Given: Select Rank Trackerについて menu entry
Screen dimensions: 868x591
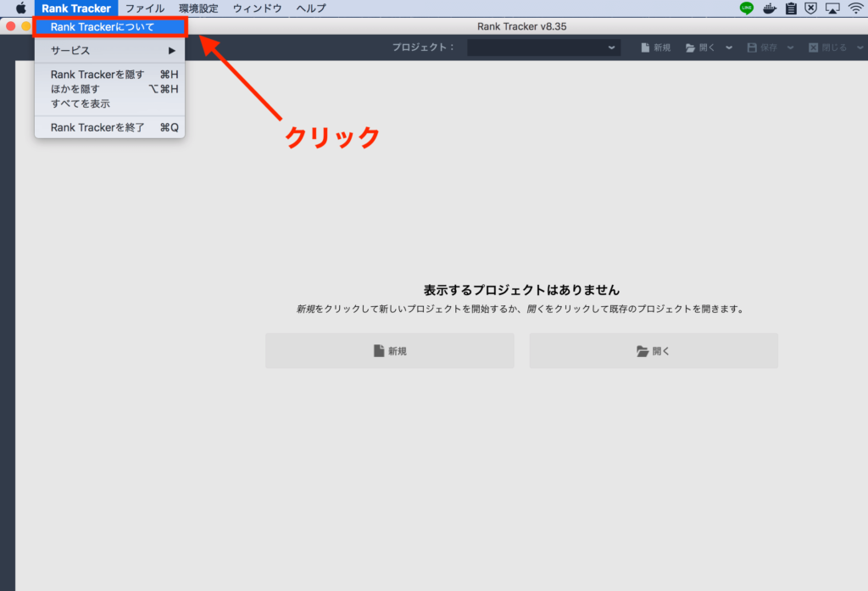Looking at the screenshot, I should (110, 26).
